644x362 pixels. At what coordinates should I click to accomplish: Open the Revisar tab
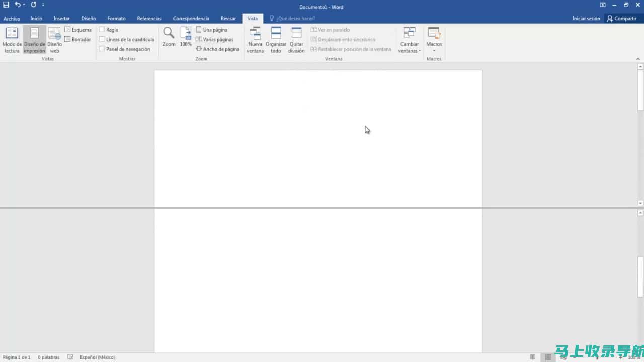tap(228, 19)
